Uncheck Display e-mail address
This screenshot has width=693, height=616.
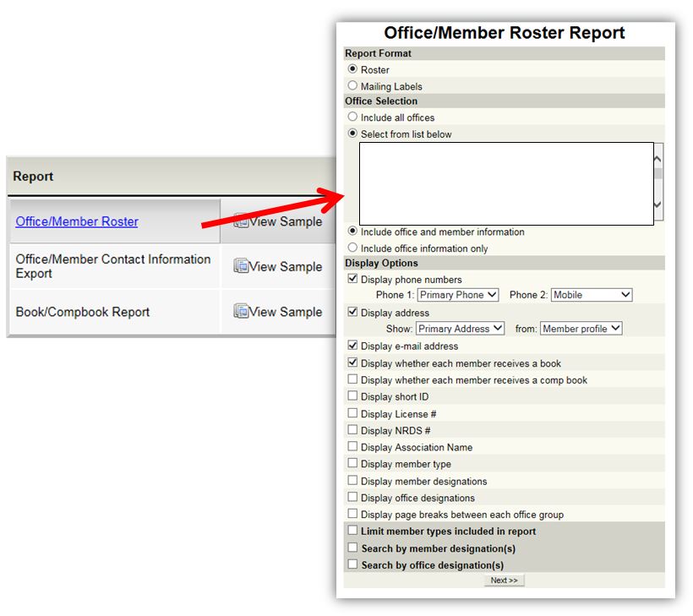352,345
